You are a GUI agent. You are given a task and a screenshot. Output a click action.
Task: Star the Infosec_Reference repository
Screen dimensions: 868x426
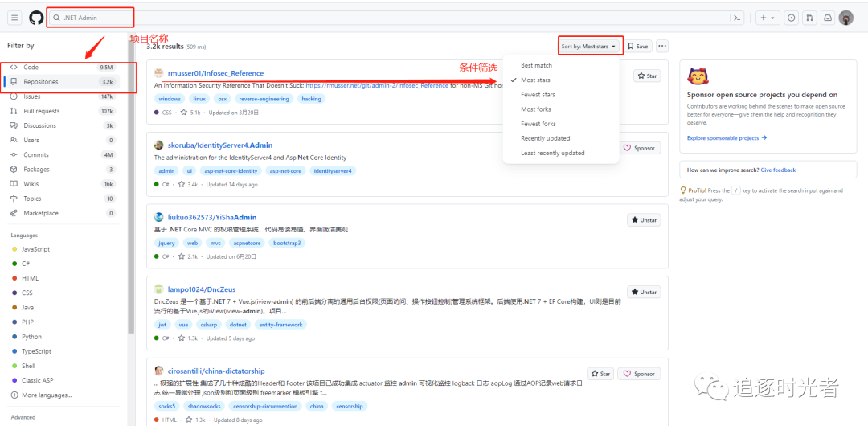(x=647, y=76)
